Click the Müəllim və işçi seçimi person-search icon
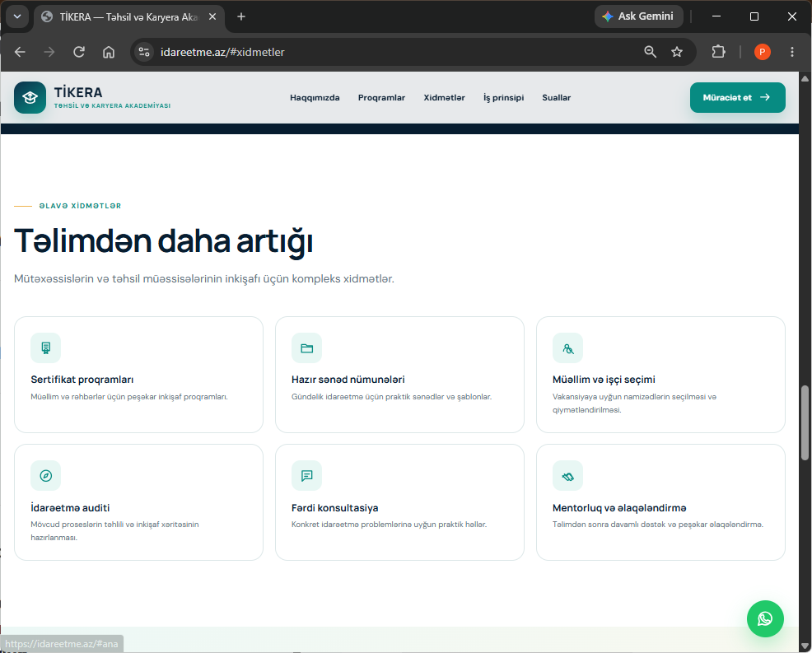 567,348
